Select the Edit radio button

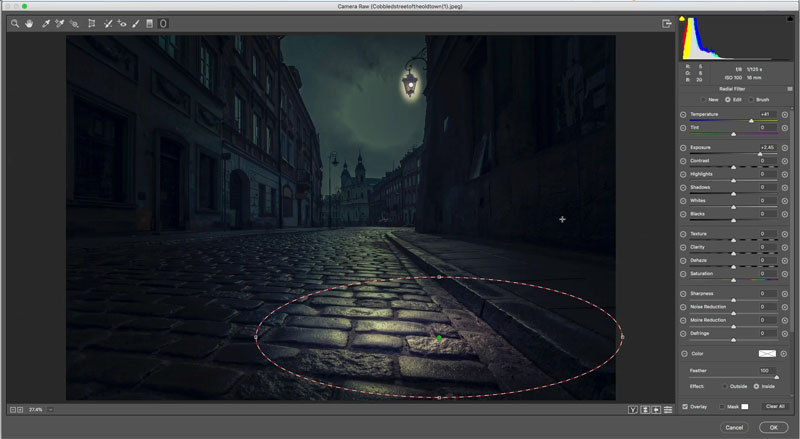(728, 100)
